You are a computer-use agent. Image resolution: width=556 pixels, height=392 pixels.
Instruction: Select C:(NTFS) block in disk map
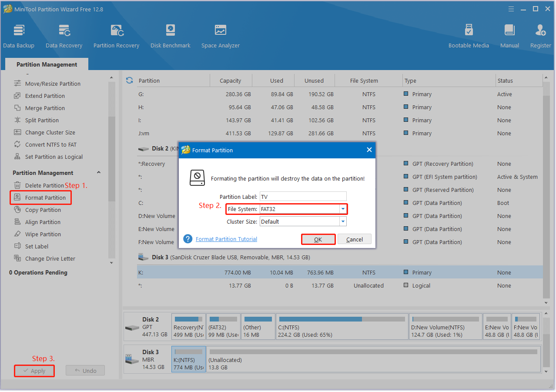click(x=342, y=327)
